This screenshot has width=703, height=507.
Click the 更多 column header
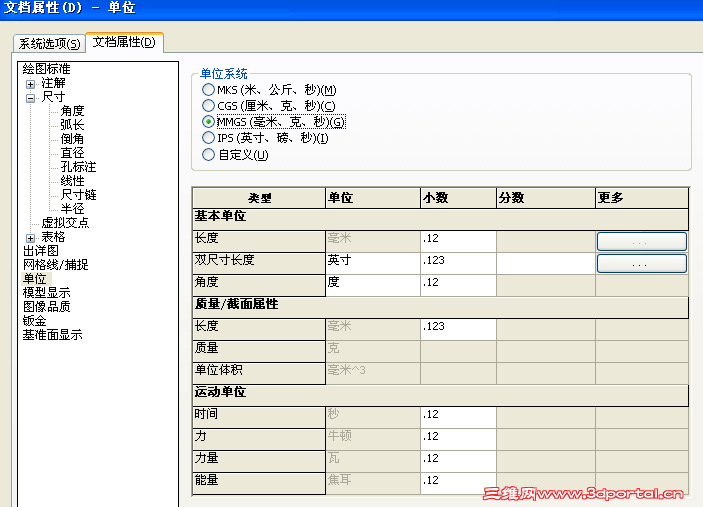pyautogui.click(x=642, y=198)
